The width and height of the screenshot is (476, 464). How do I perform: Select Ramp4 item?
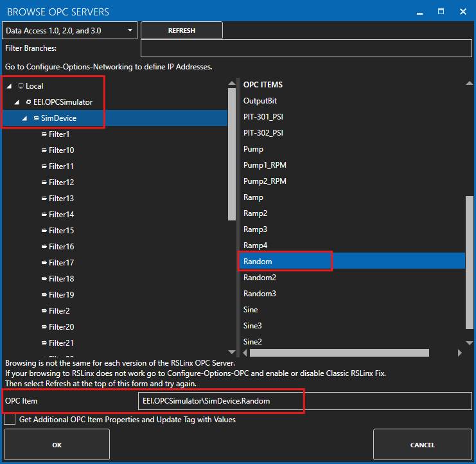(x=255, y=245)
